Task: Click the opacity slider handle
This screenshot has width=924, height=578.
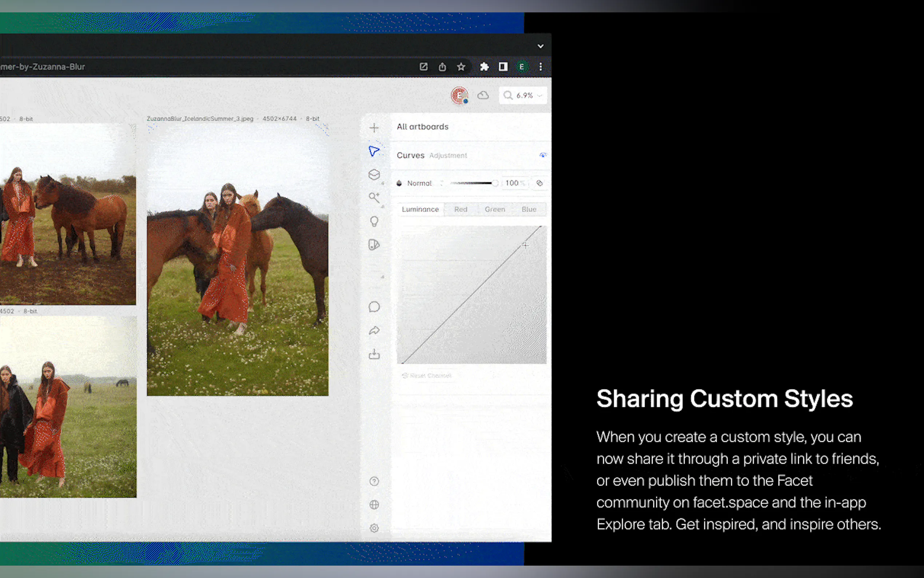Action: [495, 183]
